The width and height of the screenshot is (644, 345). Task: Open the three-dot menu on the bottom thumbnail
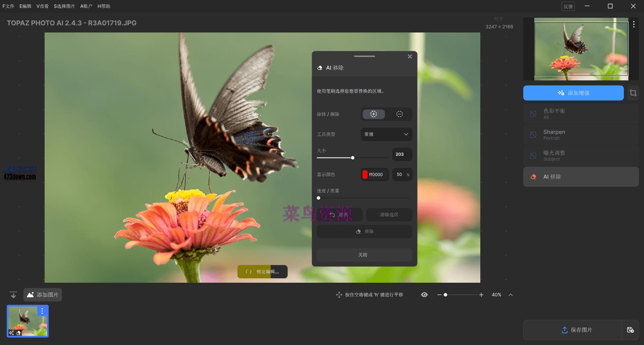(x=42, y=311)
